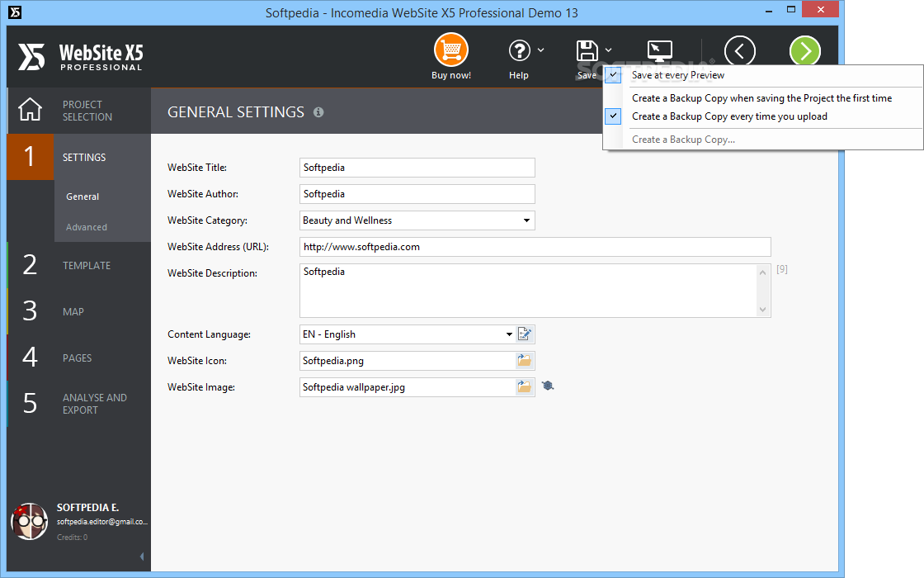
Task: Open step 1 Settings
Action: pos(79,157)
